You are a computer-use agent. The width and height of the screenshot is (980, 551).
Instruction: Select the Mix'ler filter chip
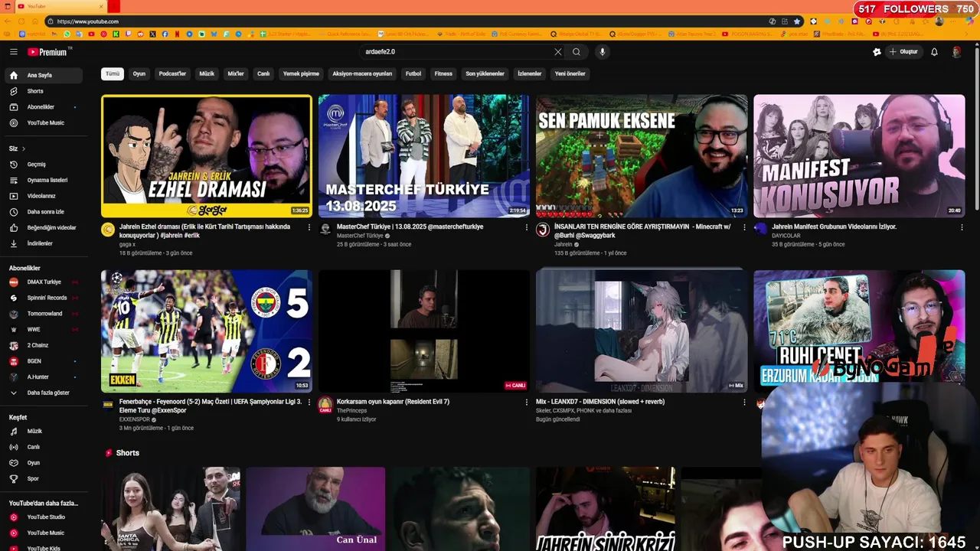point(236,74)
